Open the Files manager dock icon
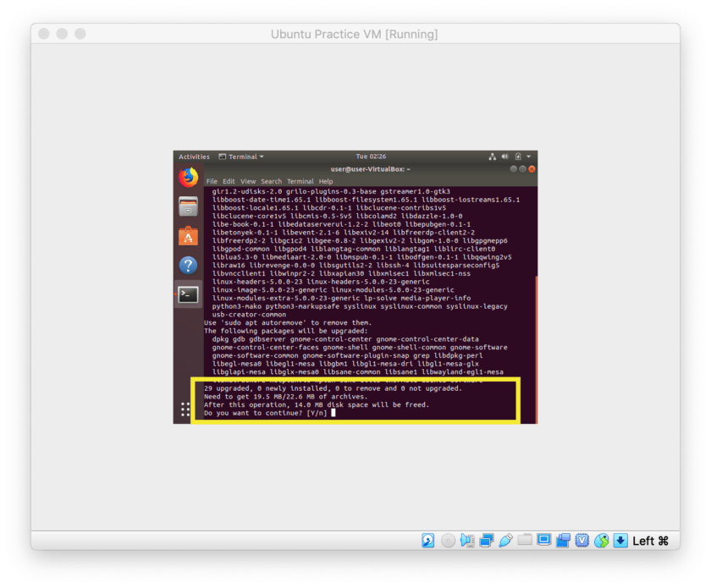711x588 pixels. (x=188, y=206)
